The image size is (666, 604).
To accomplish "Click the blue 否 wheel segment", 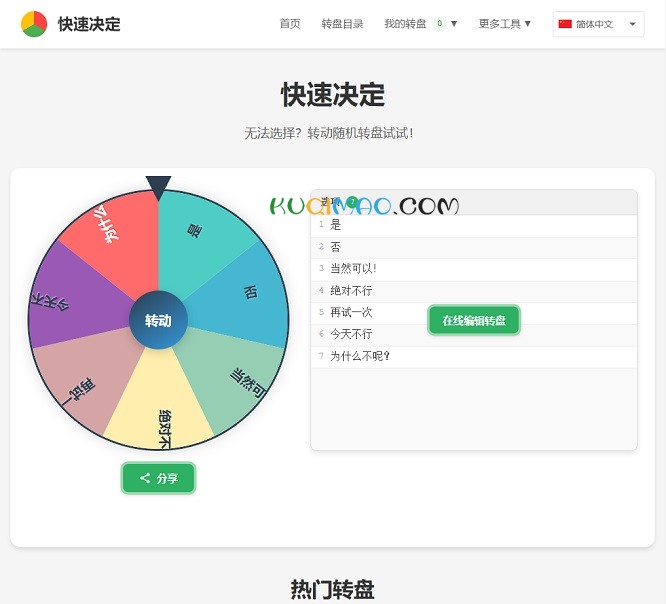I will click(x=248, y=295).
